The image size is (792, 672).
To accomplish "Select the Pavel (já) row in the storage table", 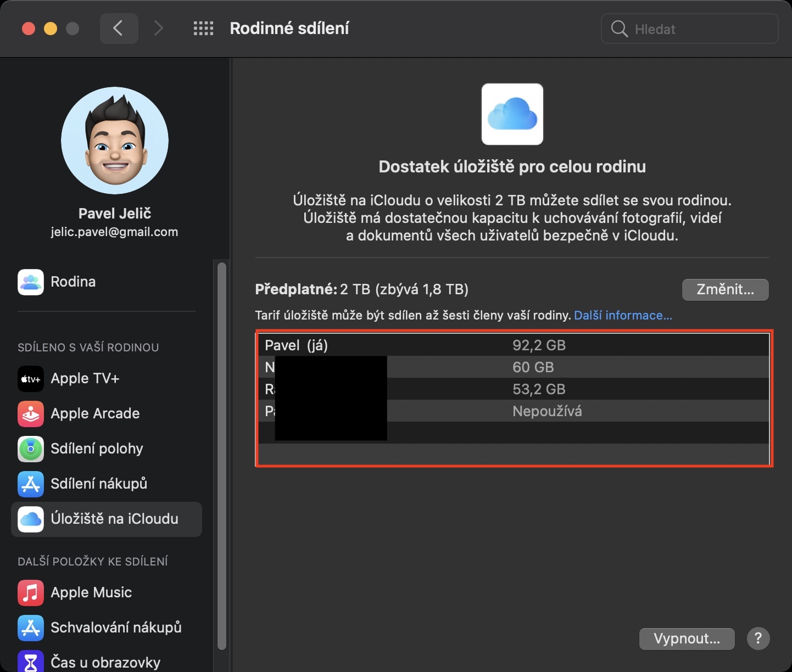I will 514,345.
